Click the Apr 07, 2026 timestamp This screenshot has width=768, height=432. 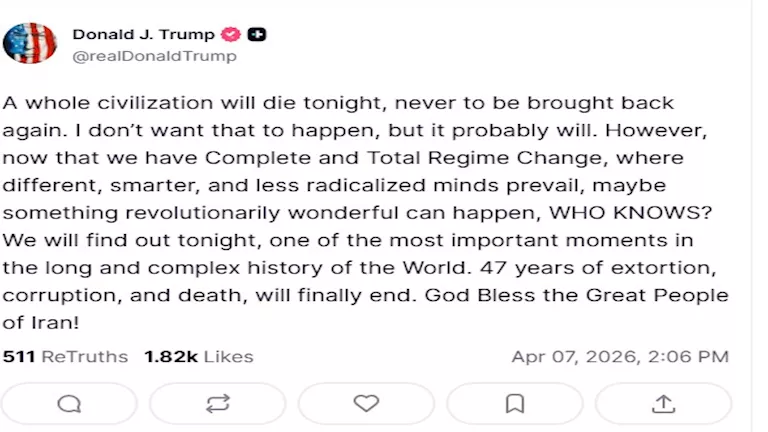click(x=620, y=356)
